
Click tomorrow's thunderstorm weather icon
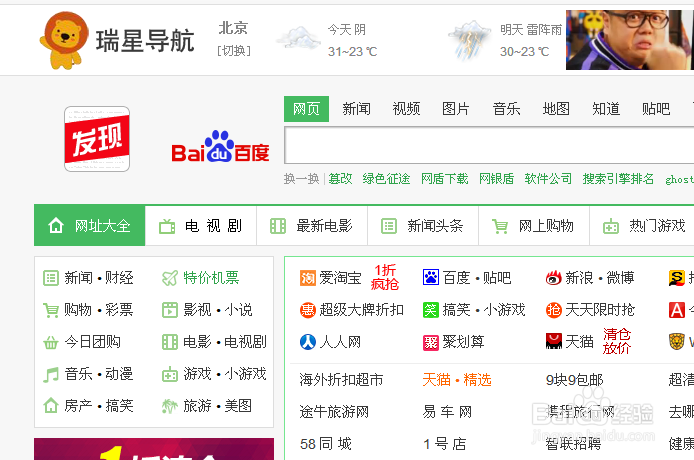pos(470,40)
